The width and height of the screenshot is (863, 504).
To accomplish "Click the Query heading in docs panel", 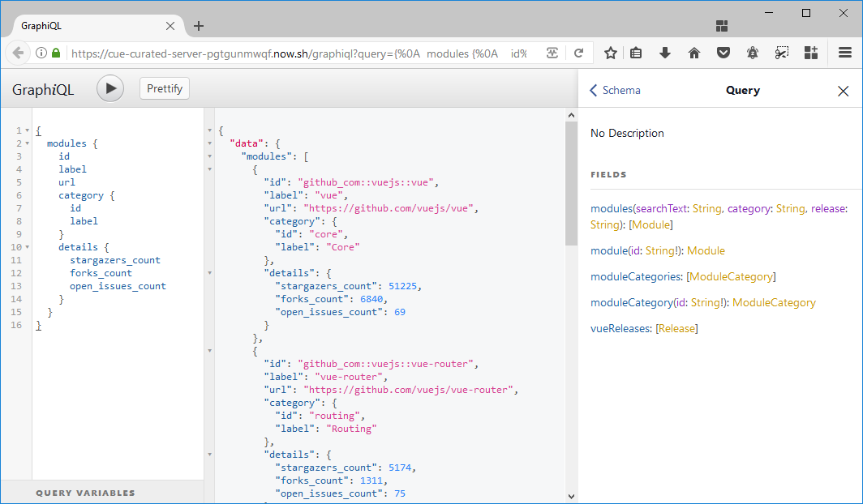I will [x=742, y=91].
